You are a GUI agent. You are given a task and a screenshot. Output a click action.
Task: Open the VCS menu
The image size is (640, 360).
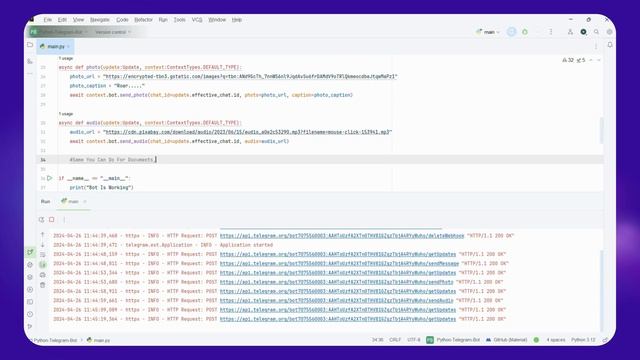pyautogui.click(x=197, y=20)
